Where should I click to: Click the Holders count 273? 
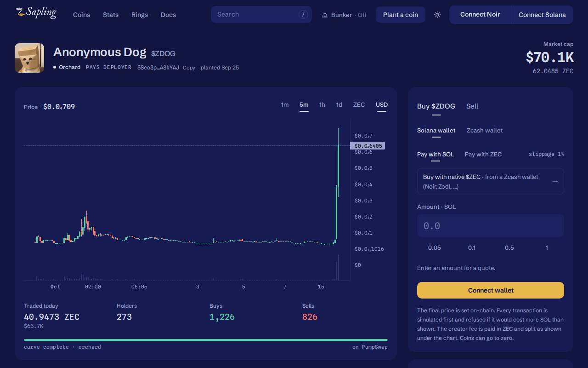click(x=124, y=317)
